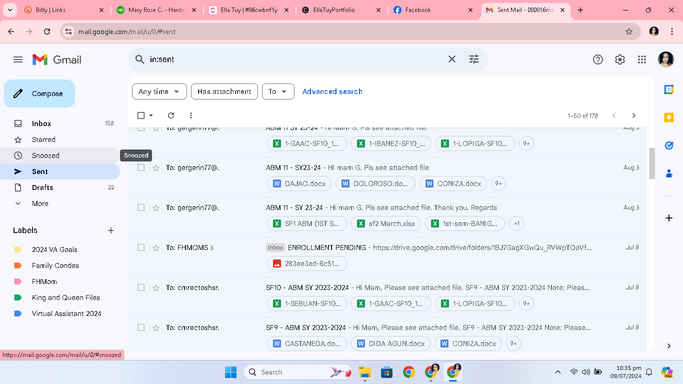Open the Google apps grid icon
This screenshot has height=384, width=683.
[x=642, y=60]
